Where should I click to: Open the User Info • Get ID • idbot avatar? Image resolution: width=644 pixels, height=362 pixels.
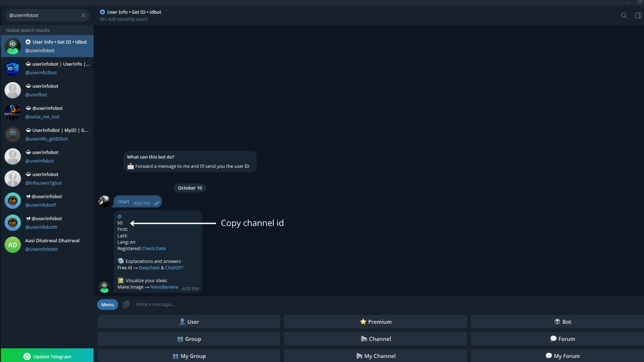click(12, 46)
